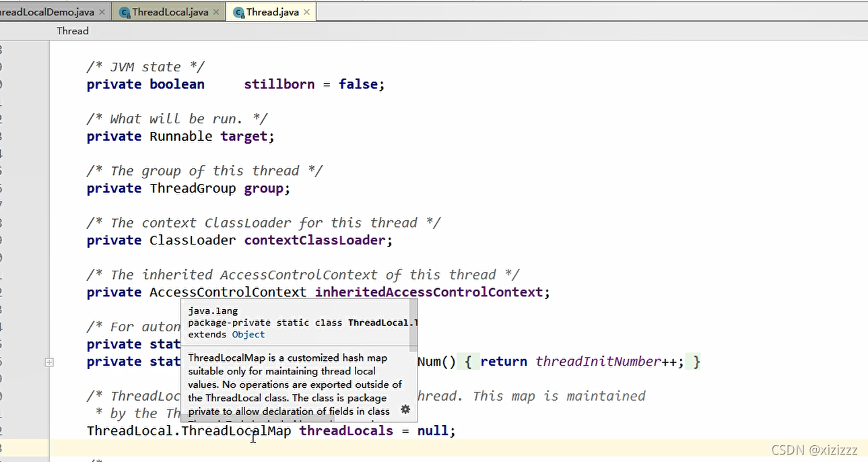868x462 pixels.
Task: Close the ThreadLocalDemo.java tab
Action: point(102,12)
